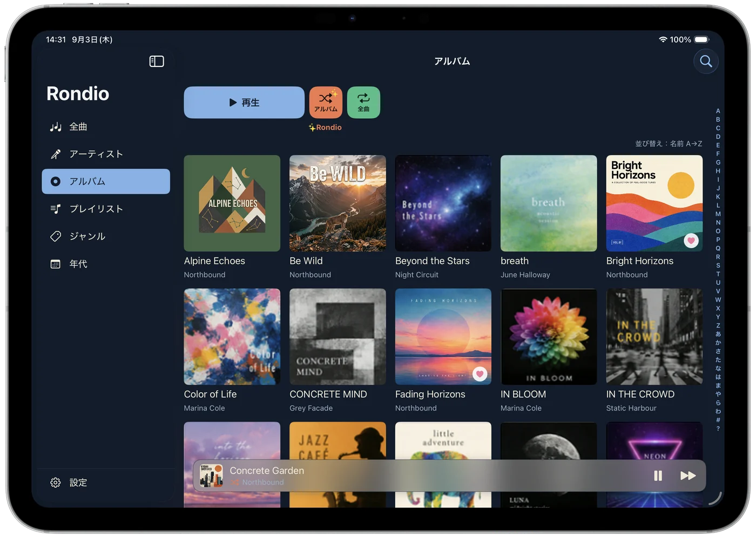Open the Alpine Echoes album cover

(x=232, y=203)
